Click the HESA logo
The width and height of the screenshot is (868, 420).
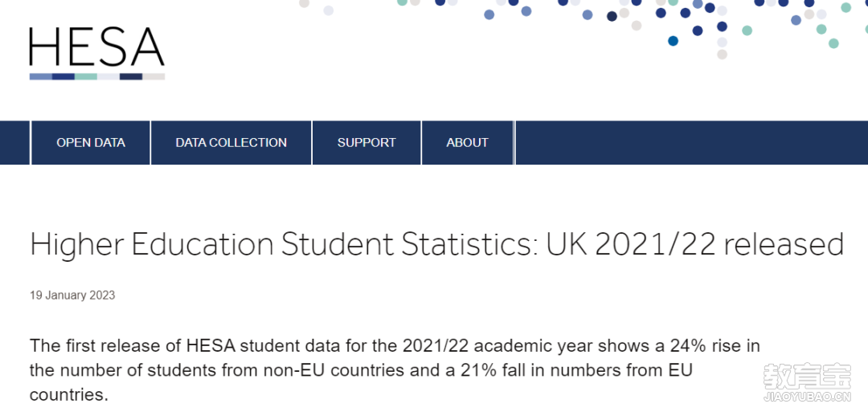click(97, 53)
